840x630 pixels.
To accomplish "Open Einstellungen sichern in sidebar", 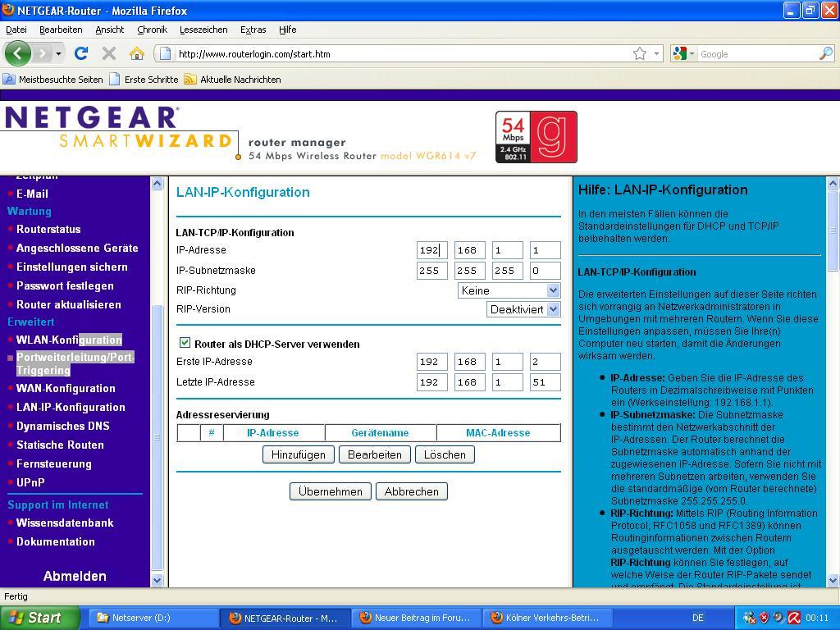I will [x=72, y=267].
